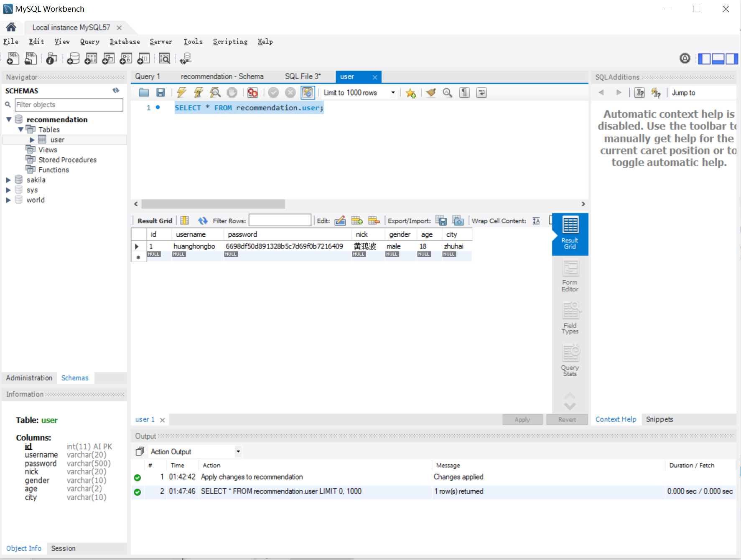Open the Limit to 1000 rows dropdown
The image size is (741, 560).
pyautogui.click(x=392, y=93)
